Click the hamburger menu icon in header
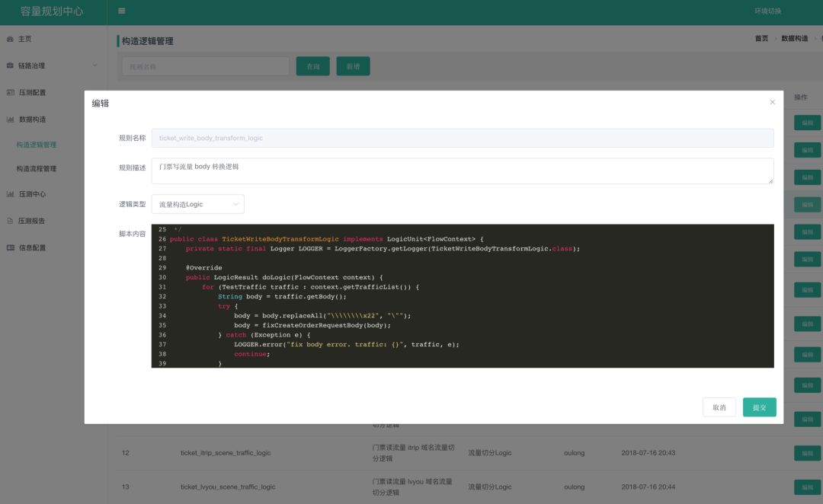The width and height of the screenshot is (823, 504). pyautogui.click(x=122, y=11)
